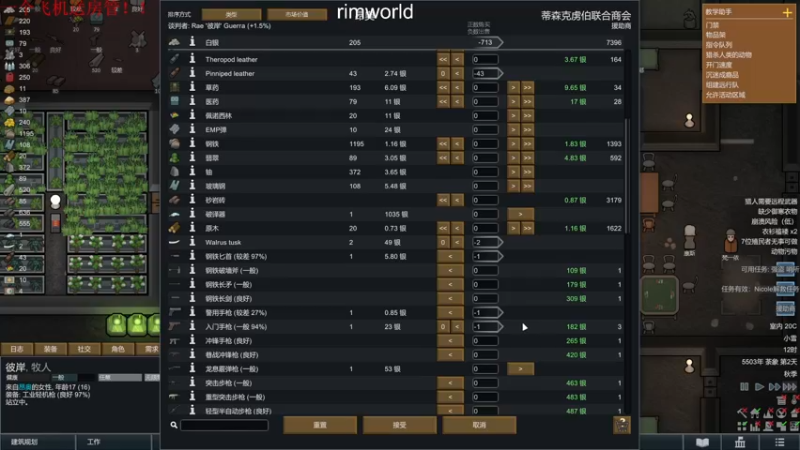
Task: Open info for 入门手枪 (一般 94%) row
Action: pyautogui.click(x=192, y=327)
